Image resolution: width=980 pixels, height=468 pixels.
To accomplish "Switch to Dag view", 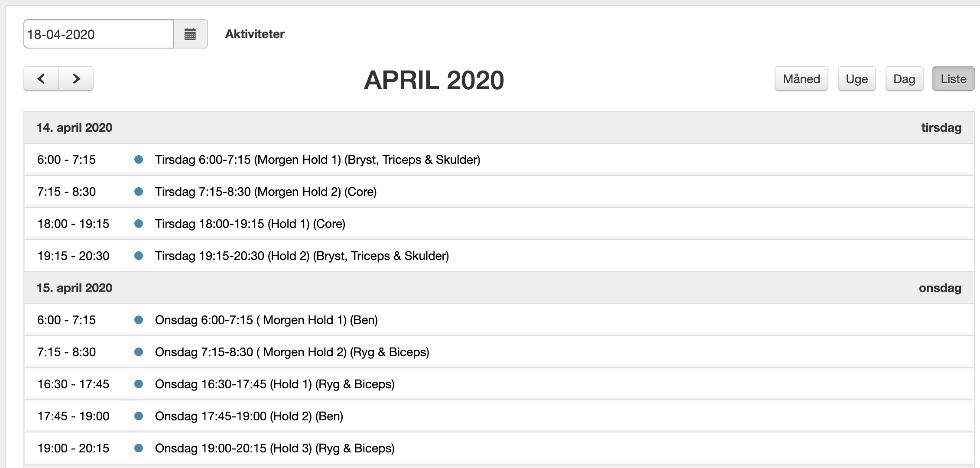I will [904, 79].
